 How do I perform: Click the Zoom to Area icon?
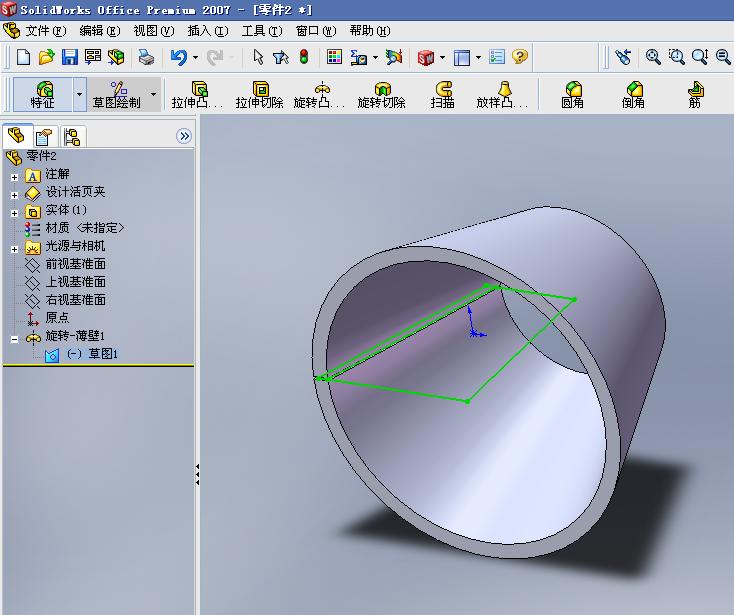coord(676,57)
